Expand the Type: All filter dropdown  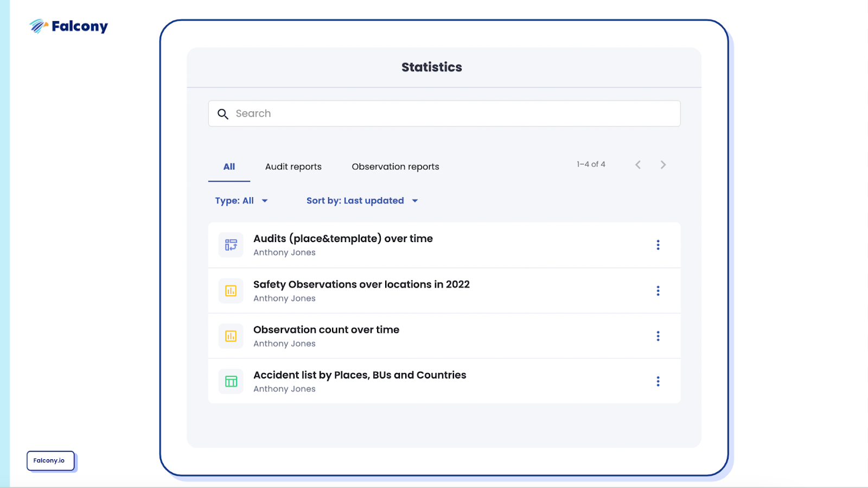(x=241, y=201)
